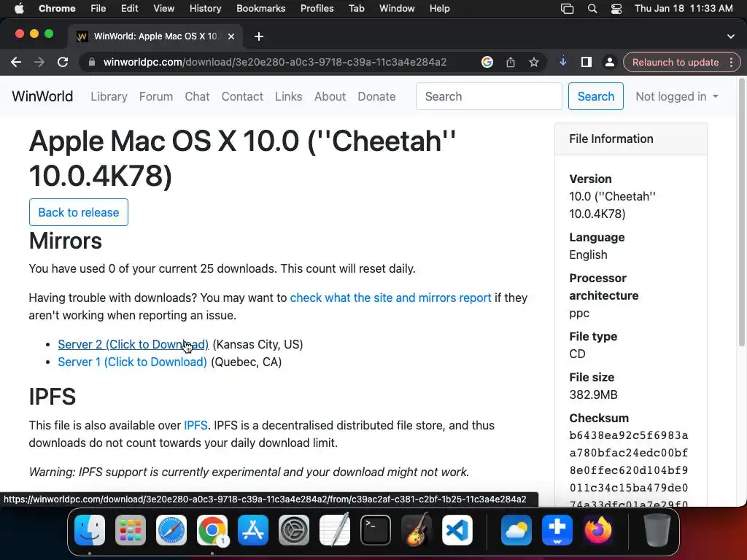Open Chat nav link
This screenshot has height=560, width=747.
[197, 96]
